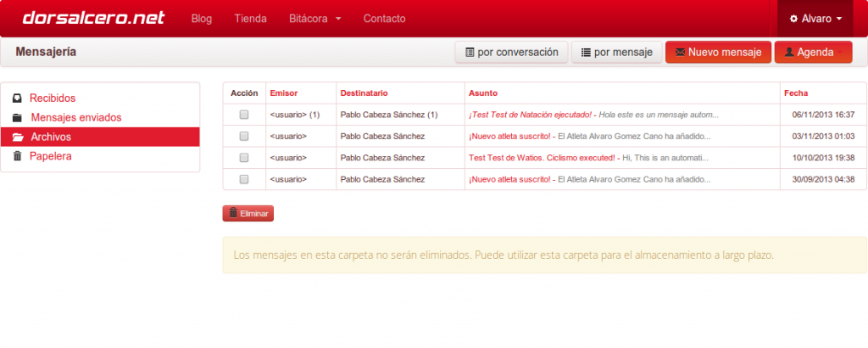Image resolution: width=868 pixels, height=348 pixels.
Task: Click the Eliminar button
Action: [248, 213]
